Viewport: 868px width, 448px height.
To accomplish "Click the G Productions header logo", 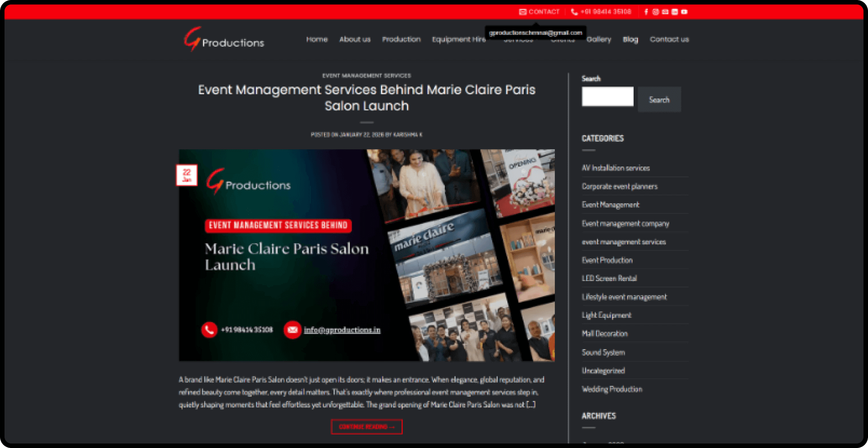I will (224, 40).
